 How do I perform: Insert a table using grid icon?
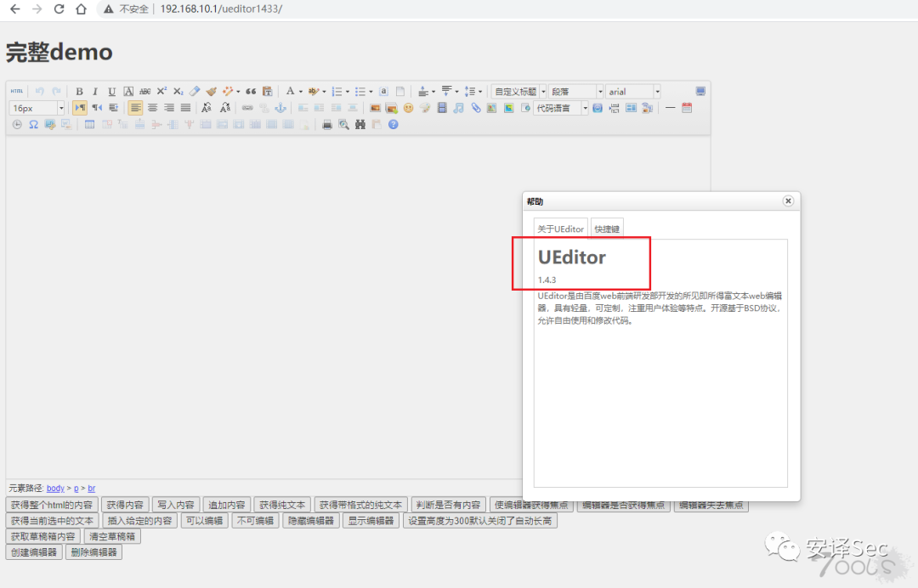(89, 125)
